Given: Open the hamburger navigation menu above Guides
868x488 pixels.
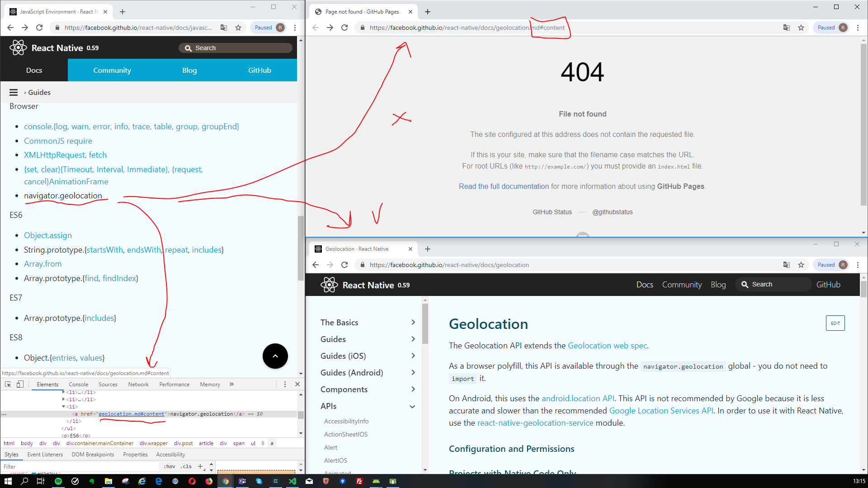Looking at the screenshot, I should pyautogui.click(x=13, y=92).
